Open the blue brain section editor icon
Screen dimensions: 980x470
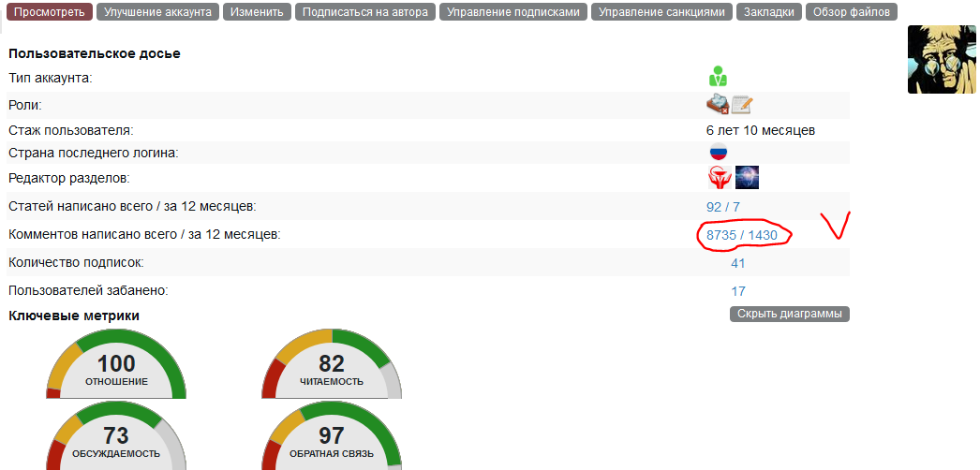tap(747, 178)
